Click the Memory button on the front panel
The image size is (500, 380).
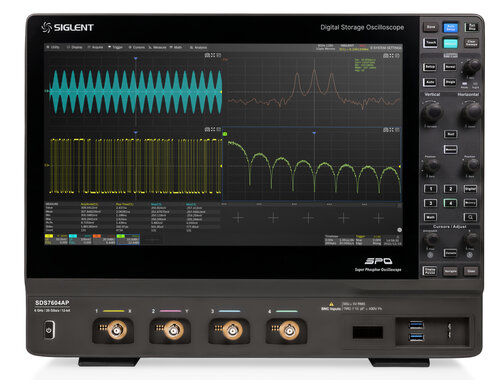point(470,203)
